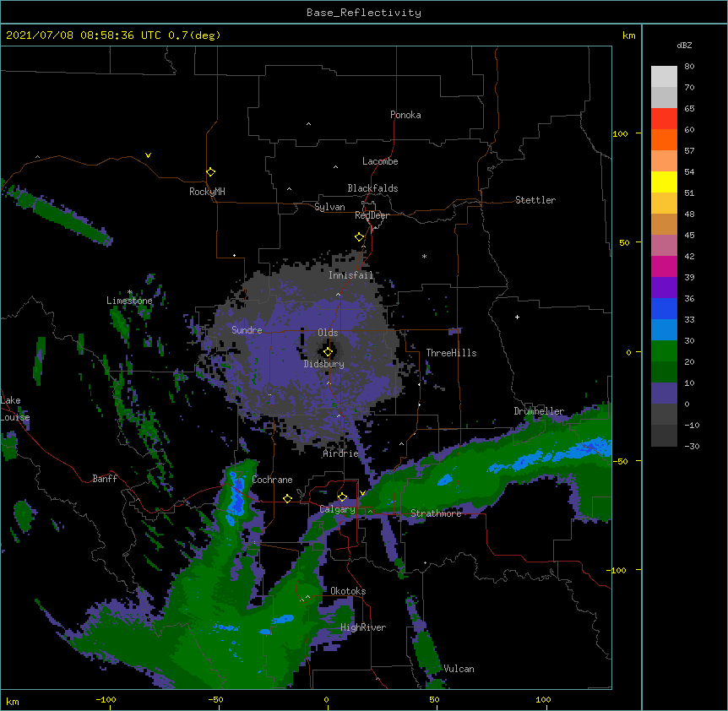728x711 pixels.
Task: Click the ThreeHills label
Action: coord(451,353)
